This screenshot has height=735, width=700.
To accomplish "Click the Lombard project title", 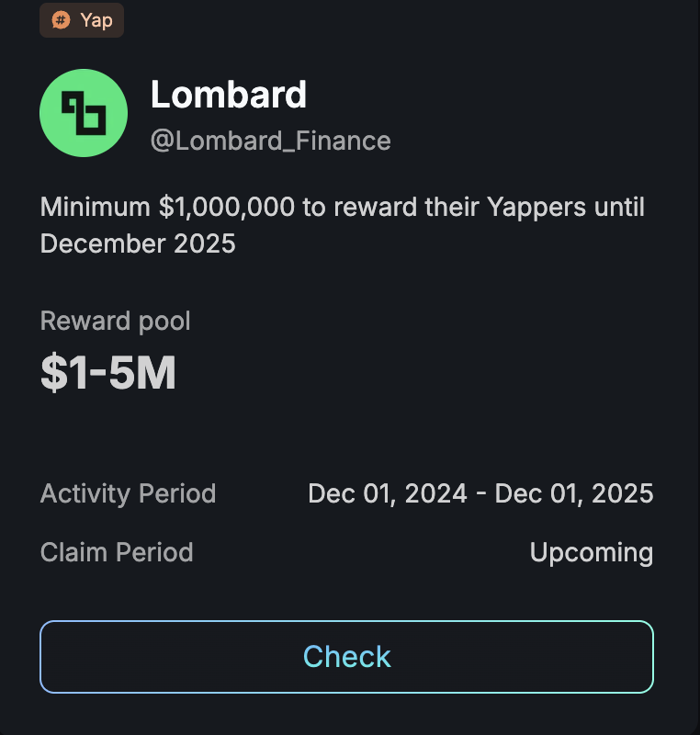I will coord(228,95).
